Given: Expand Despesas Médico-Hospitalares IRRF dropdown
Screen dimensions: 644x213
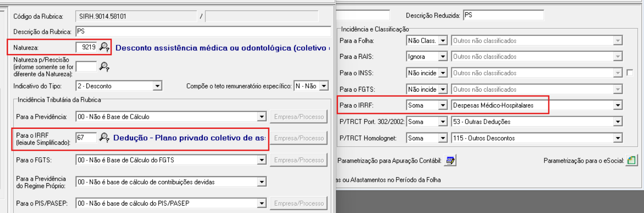Looking at the screenshot, I should coord(618,105).
